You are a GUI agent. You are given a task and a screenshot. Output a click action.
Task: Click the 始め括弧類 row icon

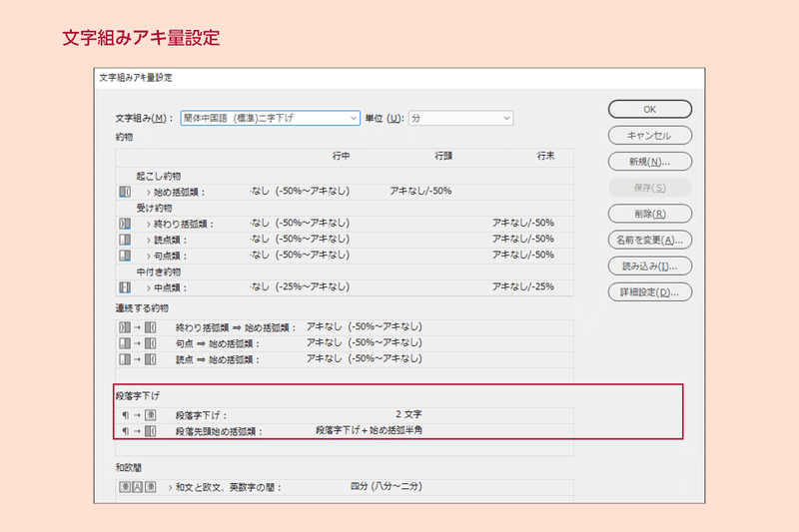(125, 192)
